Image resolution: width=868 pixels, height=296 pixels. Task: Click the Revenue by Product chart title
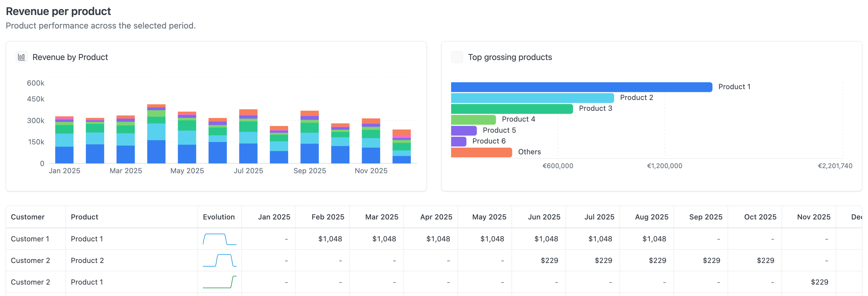point(70,57)
